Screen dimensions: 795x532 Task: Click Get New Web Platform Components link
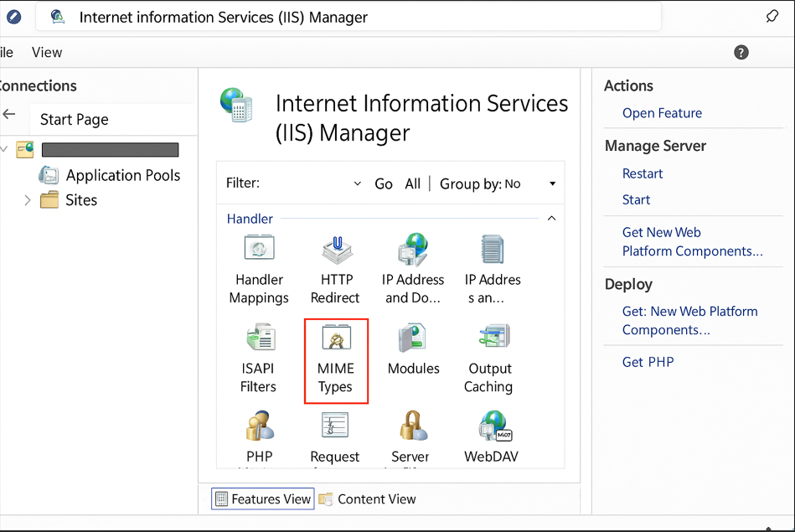tap(692, 241)
